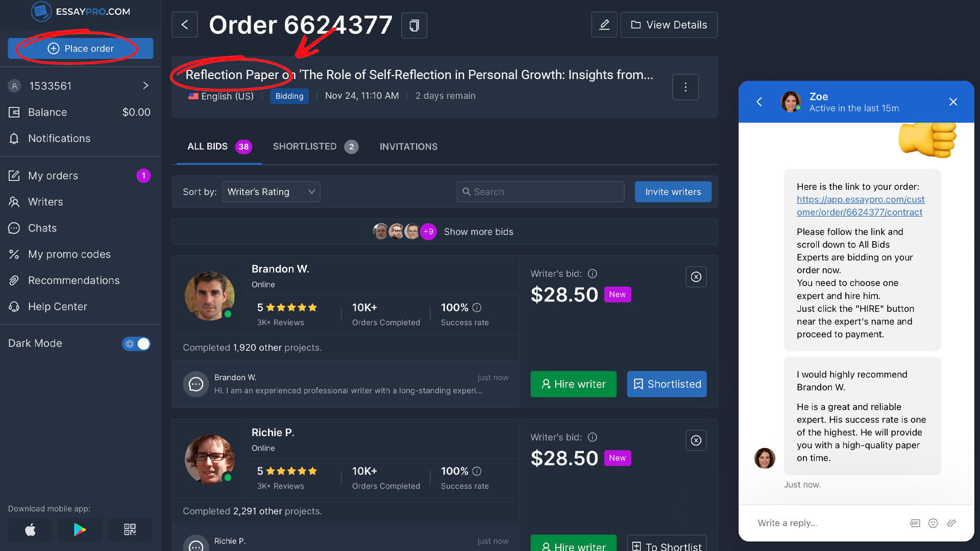The width and height of the screenshot is (980, 551).
Task: Expand My Orders section in sidebar
Action: tap(53, 176)
